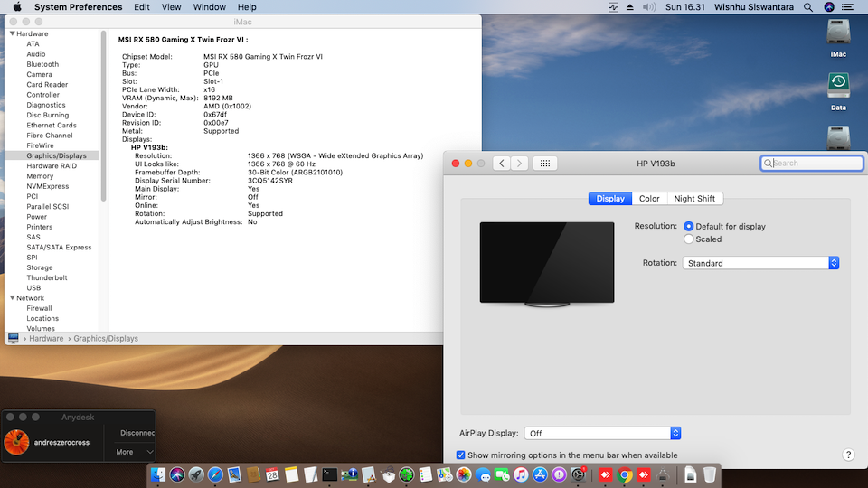The image size is (868, 488).
Task: Open the Window menu
Action: pyautogui.click(x=210, y=7)
